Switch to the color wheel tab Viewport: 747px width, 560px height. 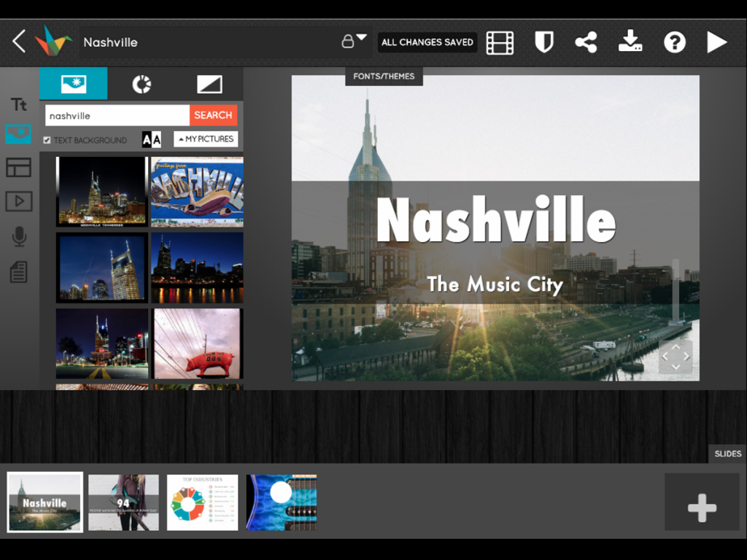coord(142,85)
